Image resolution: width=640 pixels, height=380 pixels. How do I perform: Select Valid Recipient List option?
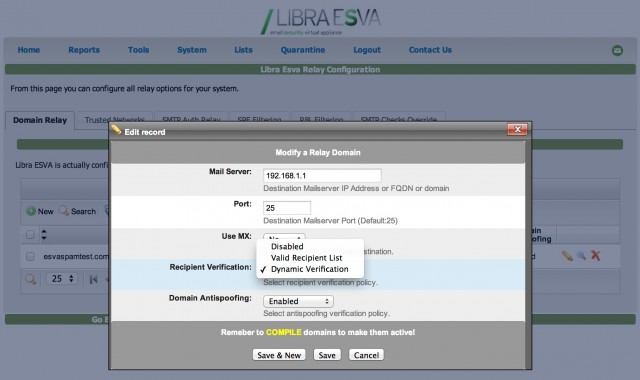[307, 258]
